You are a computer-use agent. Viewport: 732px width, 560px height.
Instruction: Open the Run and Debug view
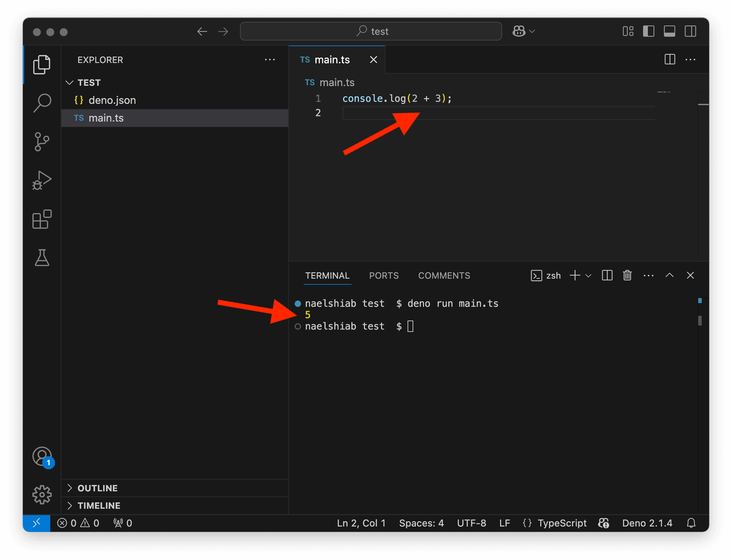point(42,181)
